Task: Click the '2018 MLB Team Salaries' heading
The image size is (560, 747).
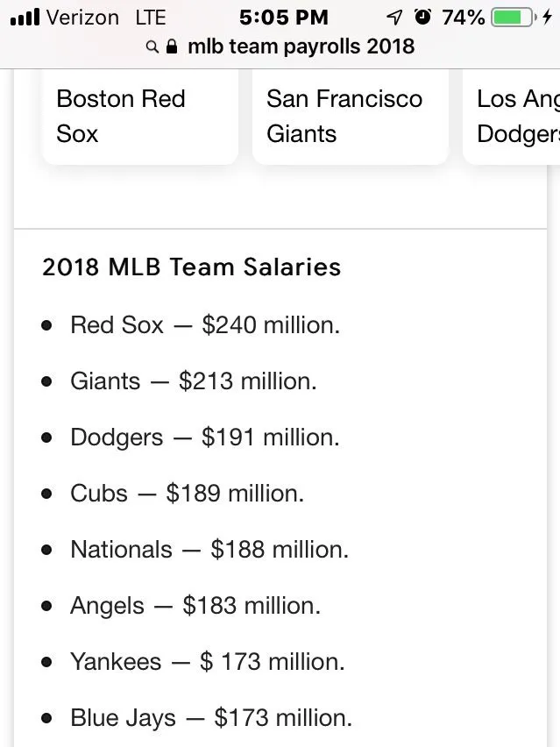Action: (191, 267)
